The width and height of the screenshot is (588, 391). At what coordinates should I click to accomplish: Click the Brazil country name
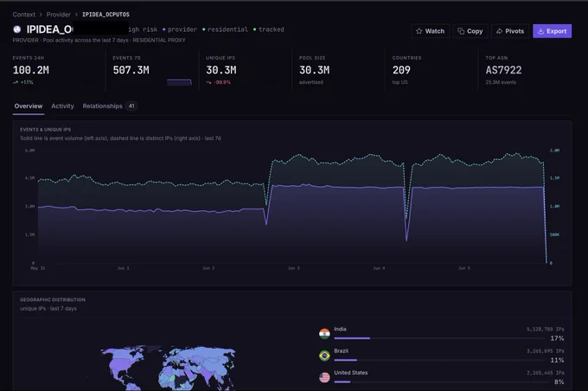342,351
